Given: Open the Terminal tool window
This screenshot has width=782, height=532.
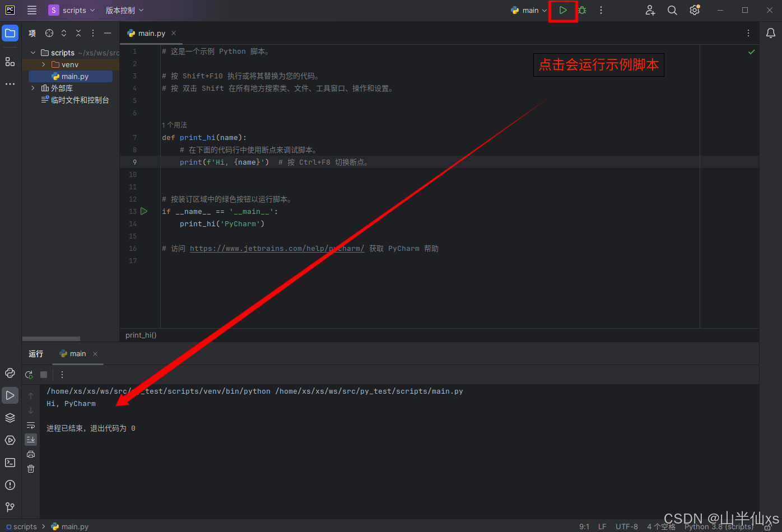Looking at the screenshot, I should click(x=10, y=463).
